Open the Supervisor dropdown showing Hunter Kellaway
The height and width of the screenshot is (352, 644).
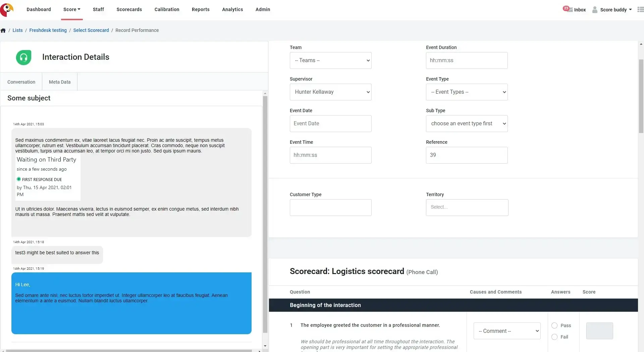coord(330,92)
